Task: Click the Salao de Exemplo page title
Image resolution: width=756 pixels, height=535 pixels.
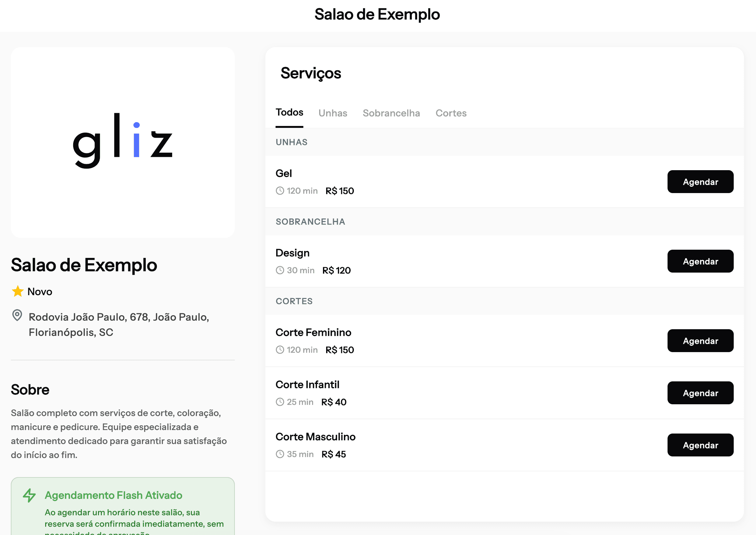Action: (x=378, y=14)
